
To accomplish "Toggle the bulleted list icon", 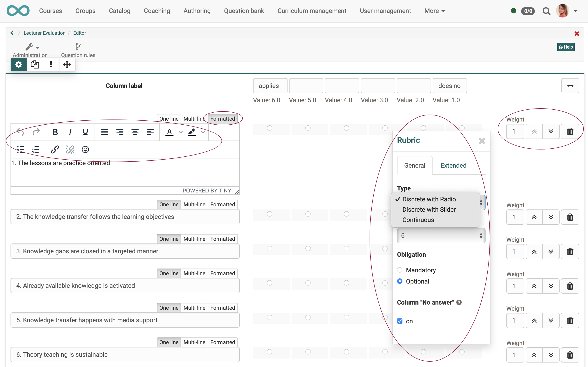I will click(21, 149).
